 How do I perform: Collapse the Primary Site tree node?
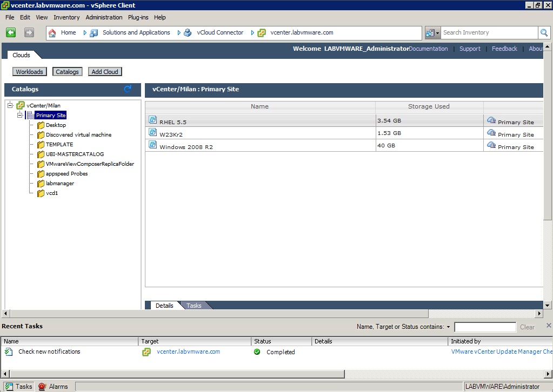pyautogui.click(x=20, y=115)
